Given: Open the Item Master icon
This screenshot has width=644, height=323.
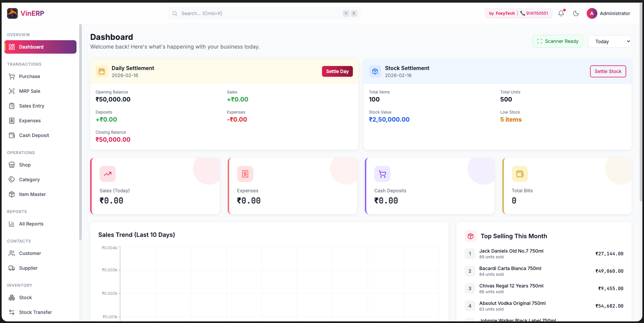Looking at the screenshot, I should point(12,194).
